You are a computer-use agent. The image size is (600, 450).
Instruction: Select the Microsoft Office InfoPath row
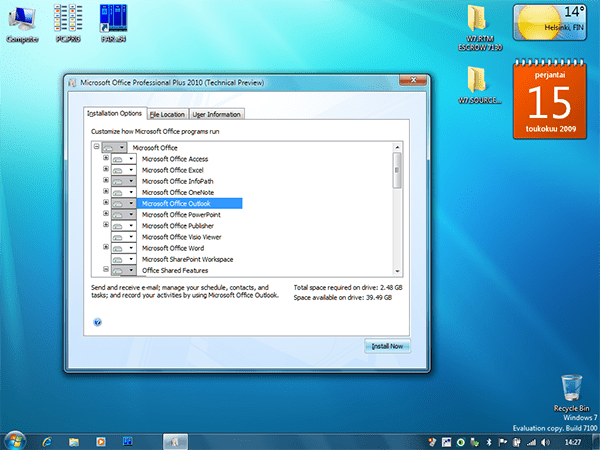pos(178,181)
